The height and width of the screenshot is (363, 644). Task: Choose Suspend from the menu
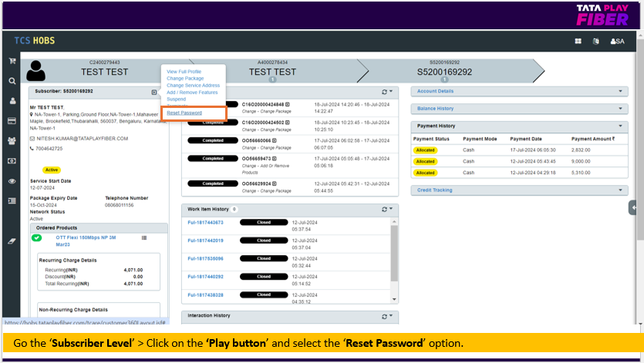(176, 99)
